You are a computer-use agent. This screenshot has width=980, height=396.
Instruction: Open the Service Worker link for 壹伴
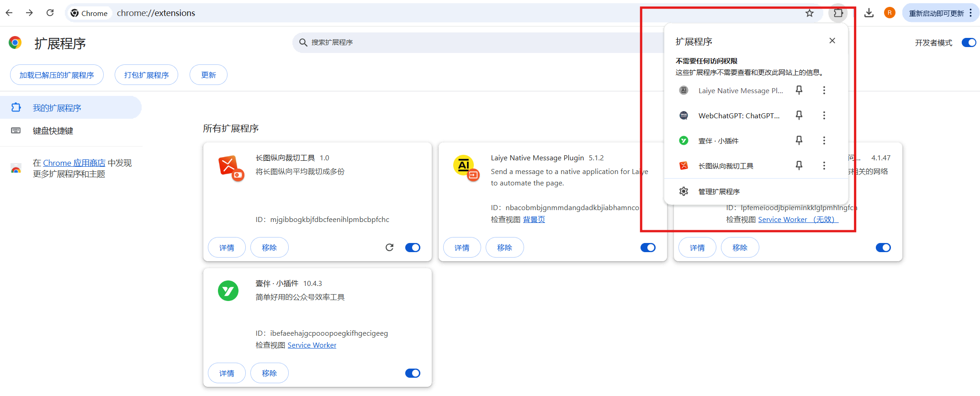pos(312,345)
